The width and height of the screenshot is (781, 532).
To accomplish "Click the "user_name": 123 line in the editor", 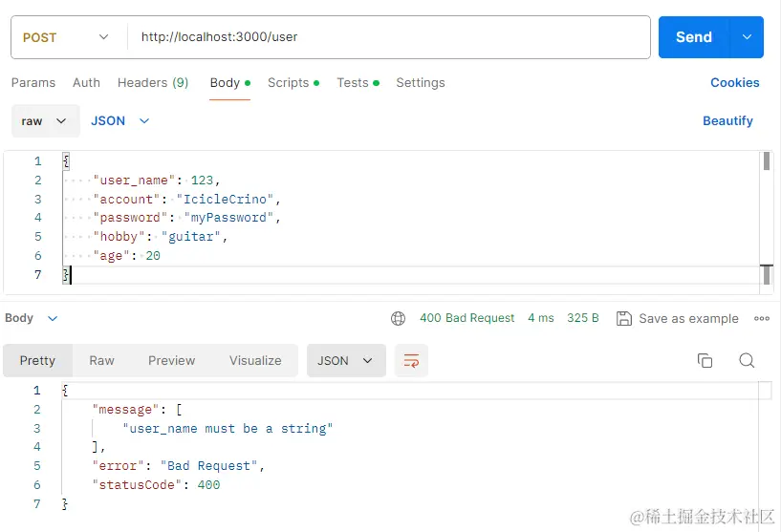I will pyautogui.click(x=157, y=181).
